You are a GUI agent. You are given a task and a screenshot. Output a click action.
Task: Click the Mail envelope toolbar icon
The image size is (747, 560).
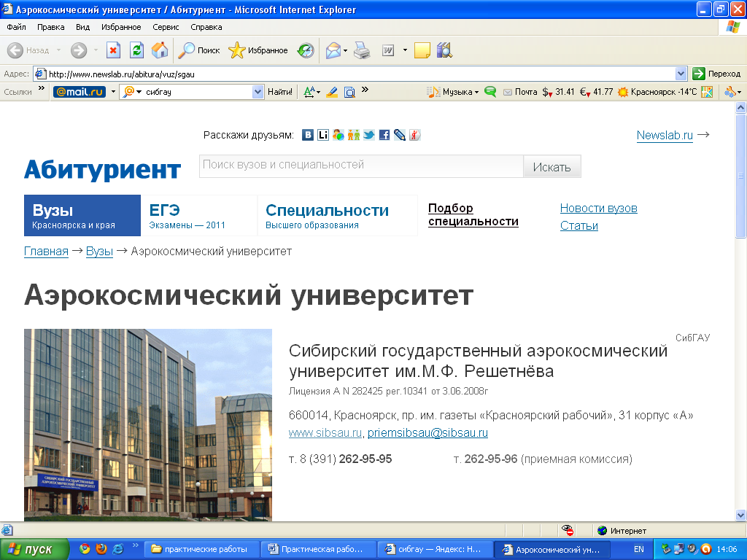pyautogui.click(x=333, y=50)
